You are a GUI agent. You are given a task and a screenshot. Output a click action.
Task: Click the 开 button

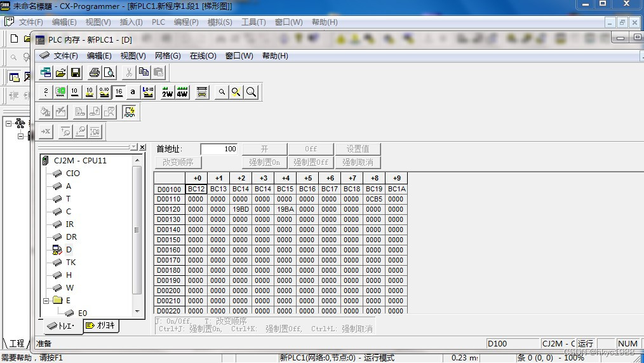tap(264, 149)
